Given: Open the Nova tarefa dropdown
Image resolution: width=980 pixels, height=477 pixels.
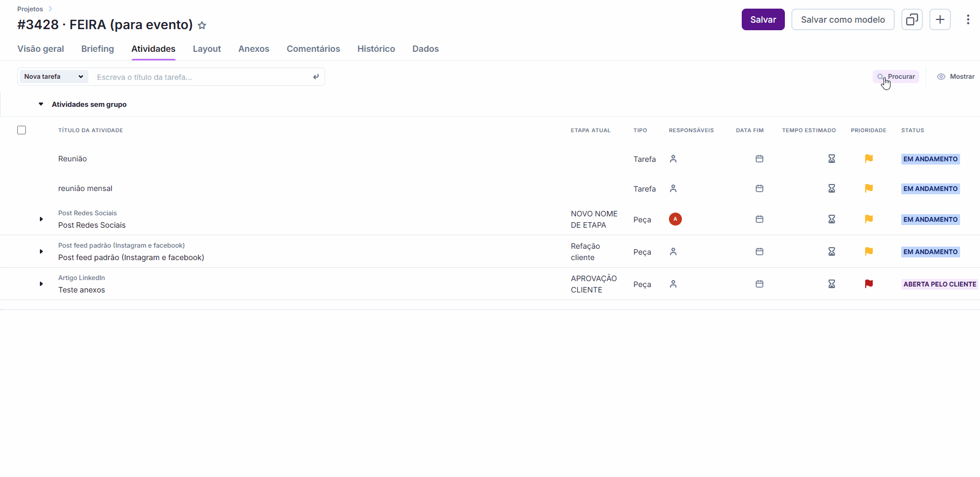Looking at the screenshot, I should coord(54,77).
